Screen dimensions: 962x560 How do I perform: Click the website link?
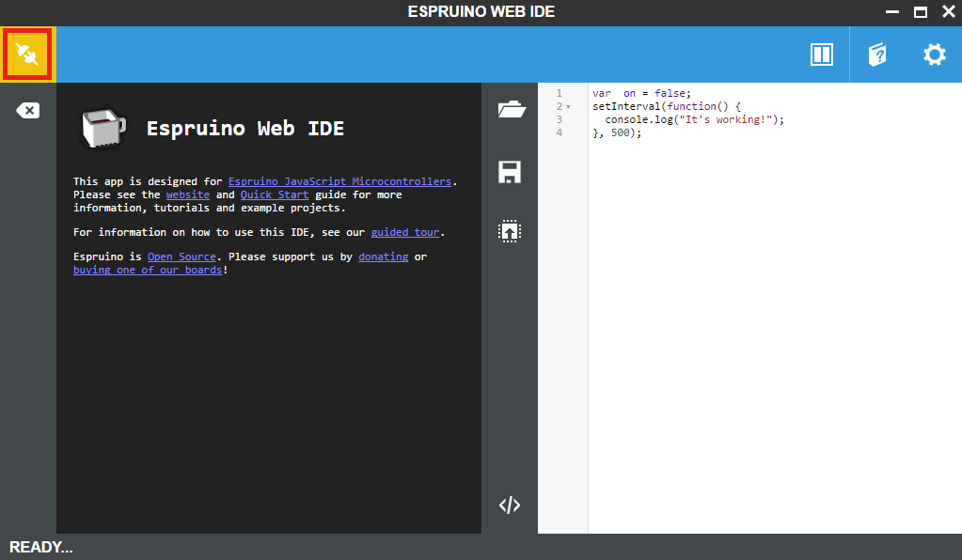(187, 194)
